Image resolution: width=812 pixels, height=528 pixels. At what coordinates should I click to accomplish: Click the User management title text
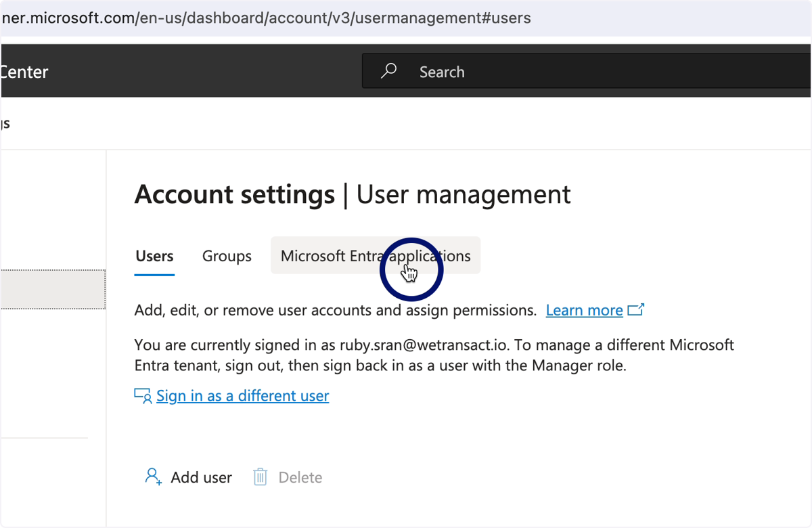464,195
